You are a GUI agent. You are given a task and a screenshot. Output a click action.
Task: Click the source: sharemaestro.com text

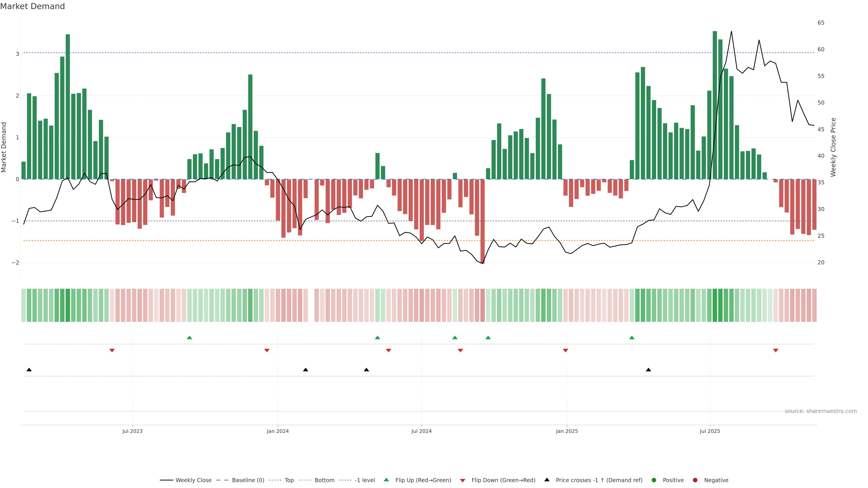[x=821, y=411]
